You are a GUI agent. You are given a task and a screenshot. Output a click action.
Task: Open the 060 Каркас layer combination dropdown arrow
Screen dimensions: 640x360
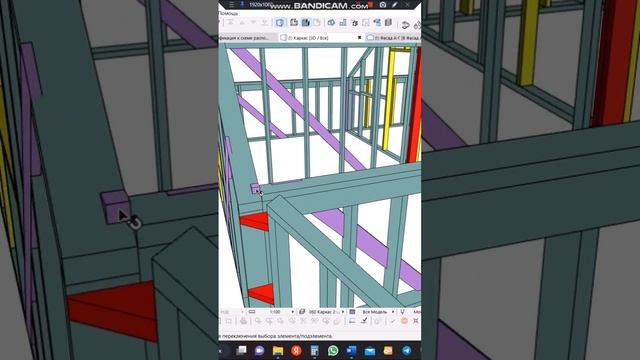343,312
